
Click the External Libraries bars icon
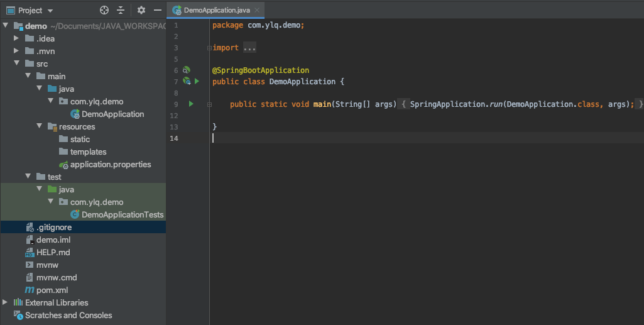click(18, 302)
